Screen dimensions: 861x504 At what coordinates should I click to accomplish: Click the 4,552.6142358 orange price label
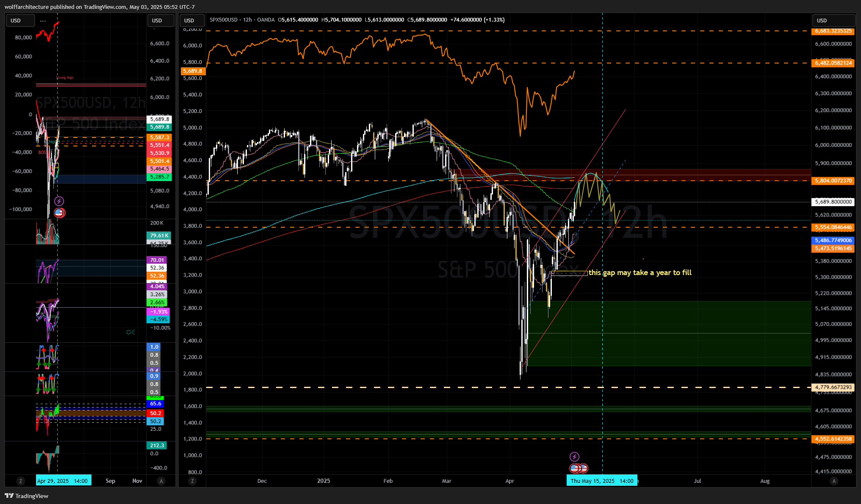click(x=833, y=439)
